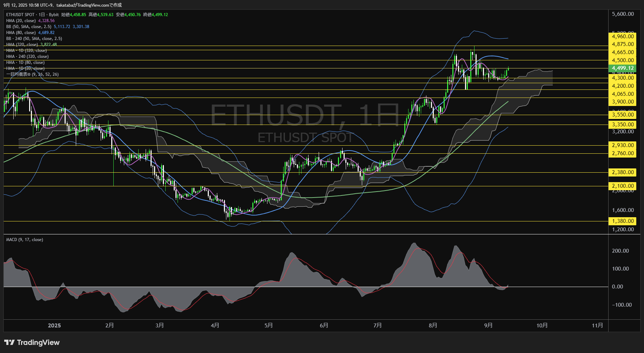This screenshot has width=644, height=353.
Task: Click the 2025 label on the time axis
Action: coord(54,326)
